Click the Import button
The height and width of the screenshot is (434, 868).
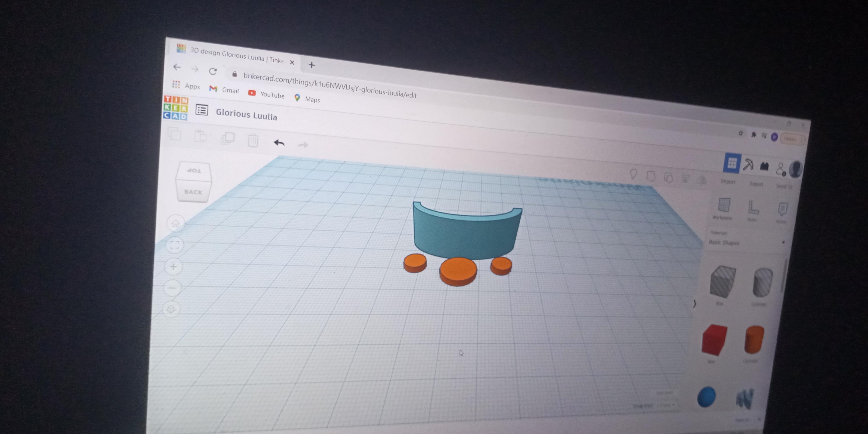728,181
